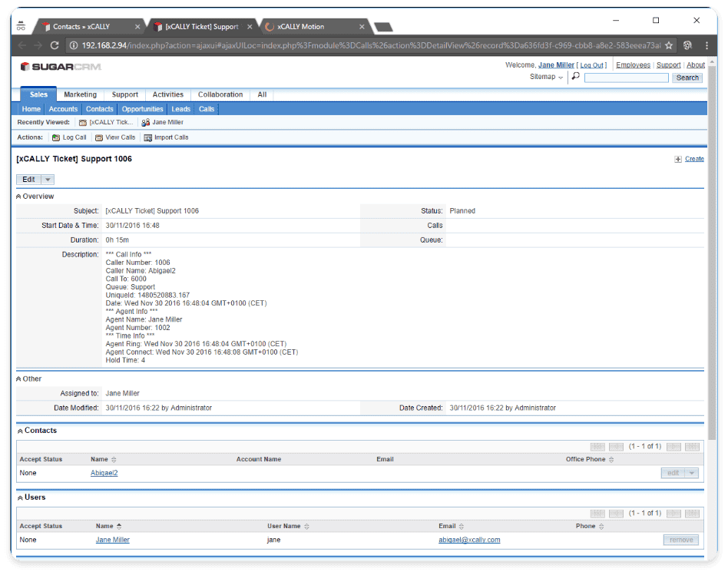Click the browser address bar URL

coord(371,45)
